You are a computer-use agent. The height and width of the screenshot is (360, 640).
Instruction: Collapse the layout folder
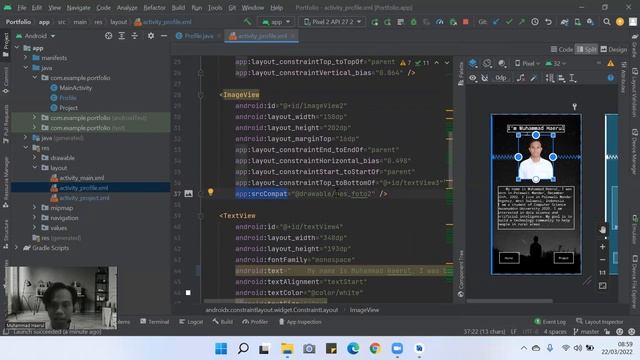click(35, 168)
